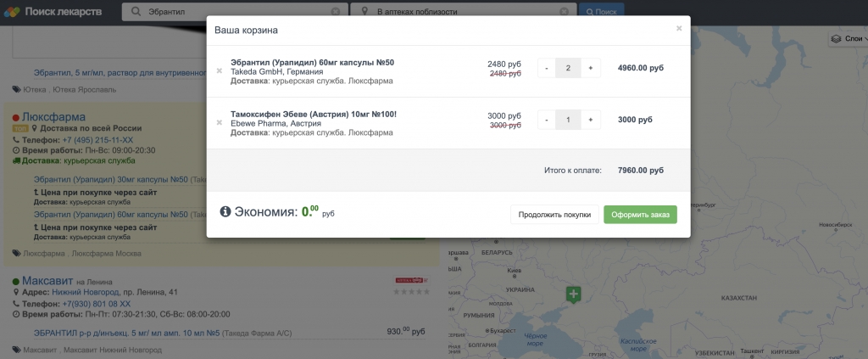
Task: Click Люксфарма Москва tag
Action: 107,253
